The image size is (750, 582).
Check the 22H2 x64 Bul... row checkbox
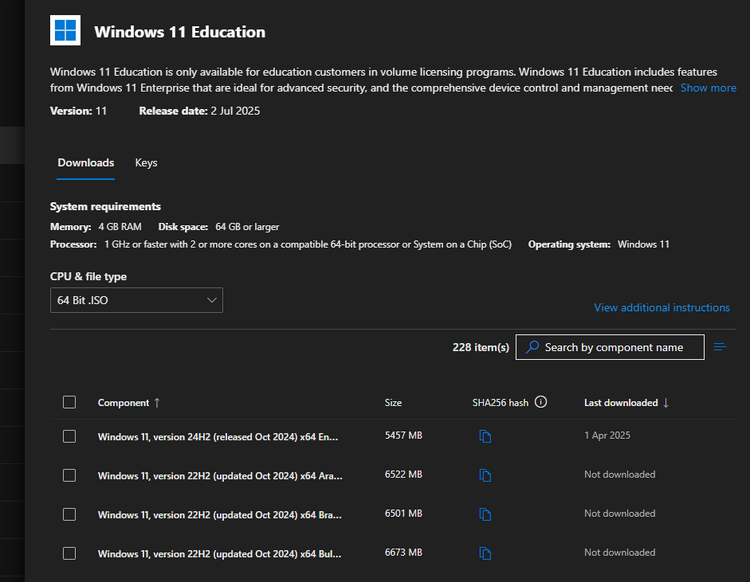coord(69,553)
